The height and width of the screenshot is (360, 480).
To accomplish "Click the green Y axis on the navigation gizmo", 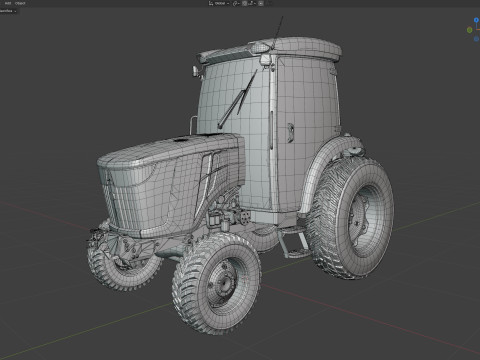I will pyautogui.click(x=470, y=30).
